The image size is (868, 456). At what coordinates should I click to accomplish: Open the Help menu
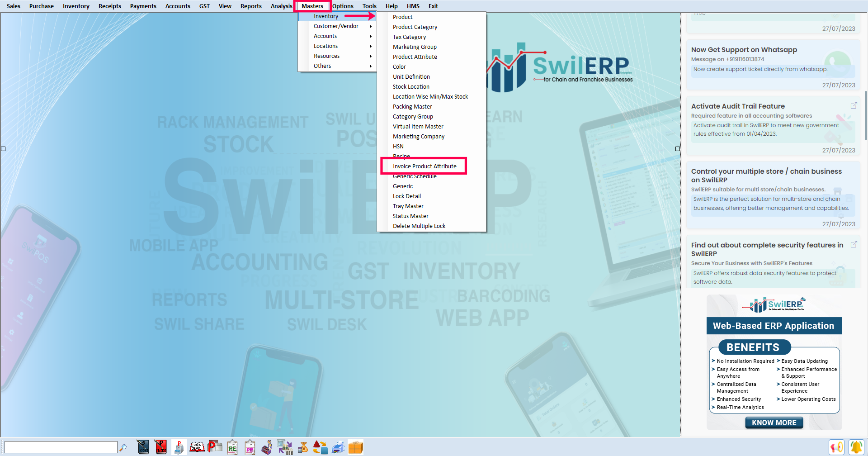(x=392, y=6)
